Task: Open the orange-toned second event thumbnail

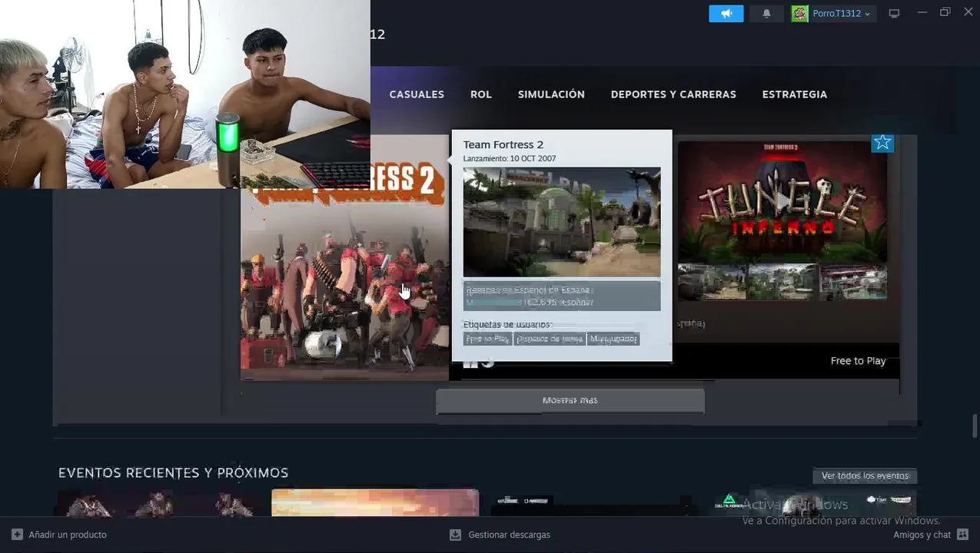Action: click(x=375, y=503)
